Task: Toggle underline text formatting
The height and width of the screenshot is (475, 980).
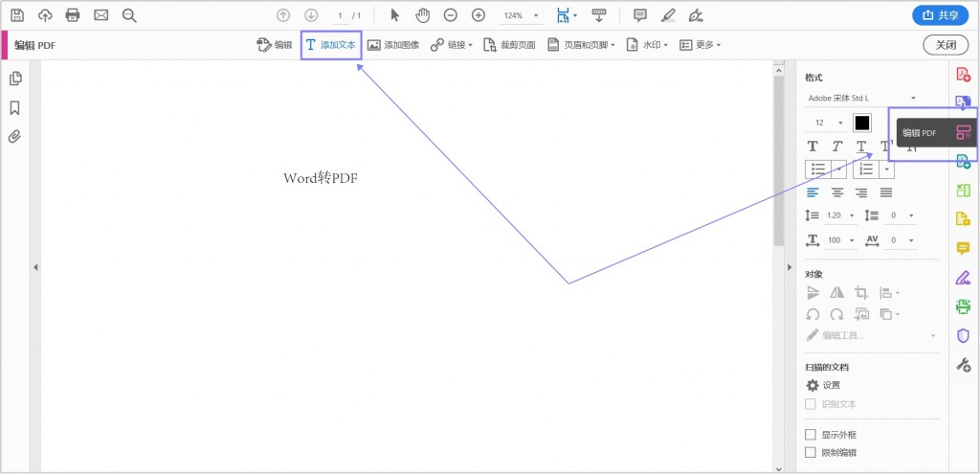Action: (861, 147)
